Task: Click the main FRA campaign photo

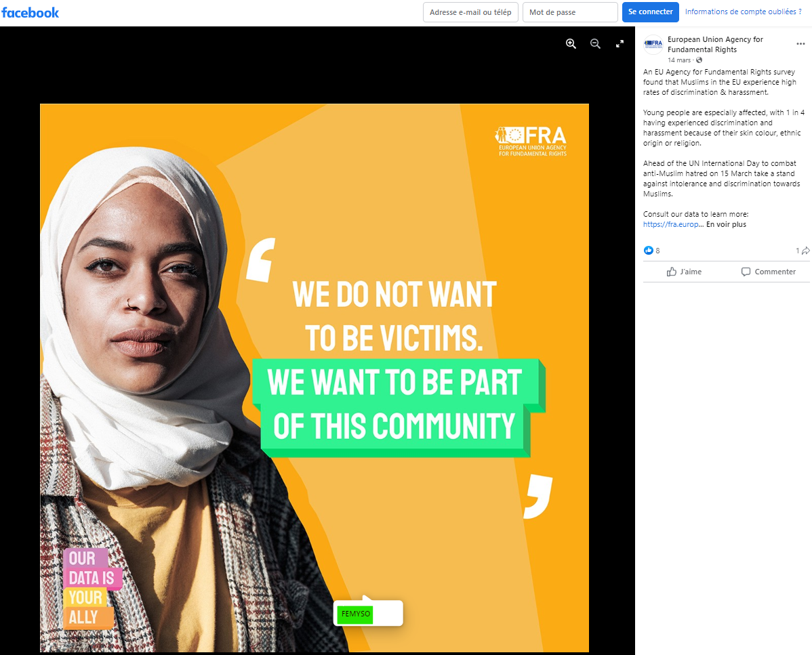Action: pos(314,378)
